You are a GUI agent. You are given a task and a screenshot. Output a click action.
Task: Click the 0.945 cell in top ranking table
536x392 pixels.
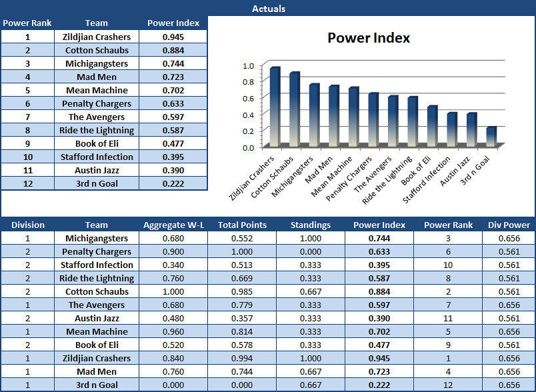click(x=173, y=37)
